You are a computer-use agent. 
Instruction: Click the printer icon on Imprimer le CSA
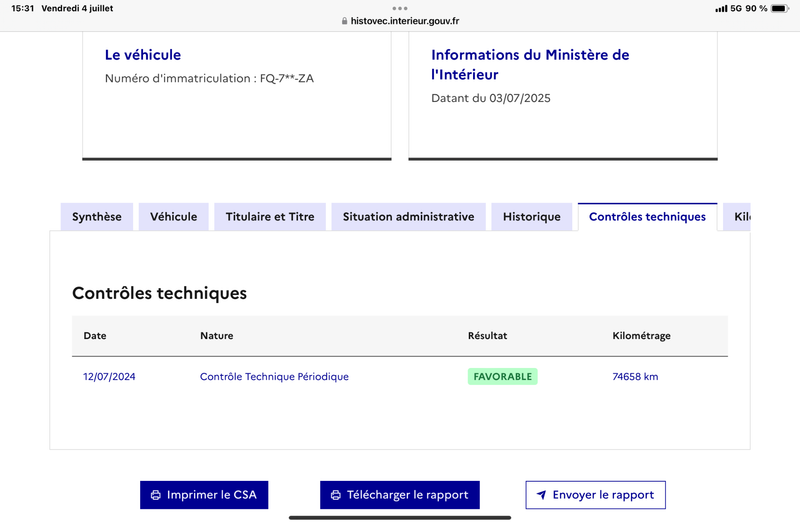click(155, 495)
